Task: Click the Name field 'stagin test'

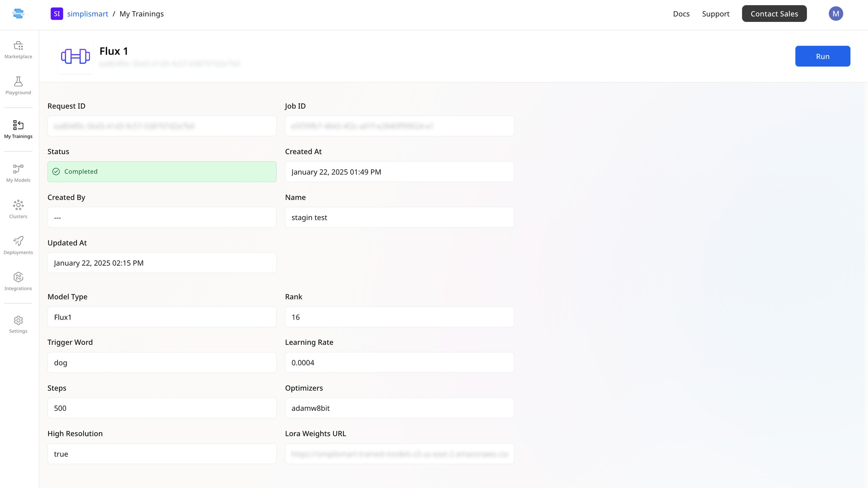Action: (399, 217)
